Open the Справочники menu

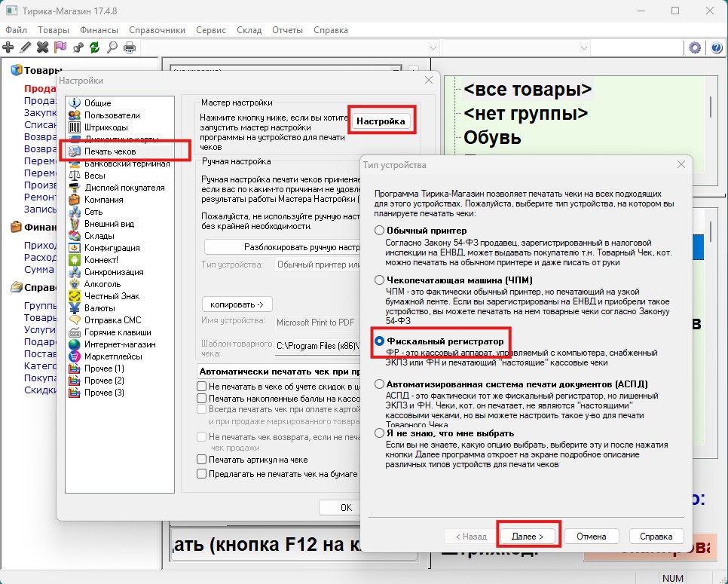point(157,30)
